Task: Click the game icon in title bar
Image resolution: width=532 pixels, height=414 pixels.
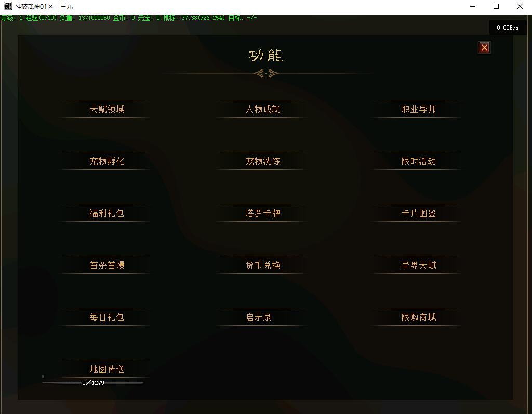Action: coord(8,6)
